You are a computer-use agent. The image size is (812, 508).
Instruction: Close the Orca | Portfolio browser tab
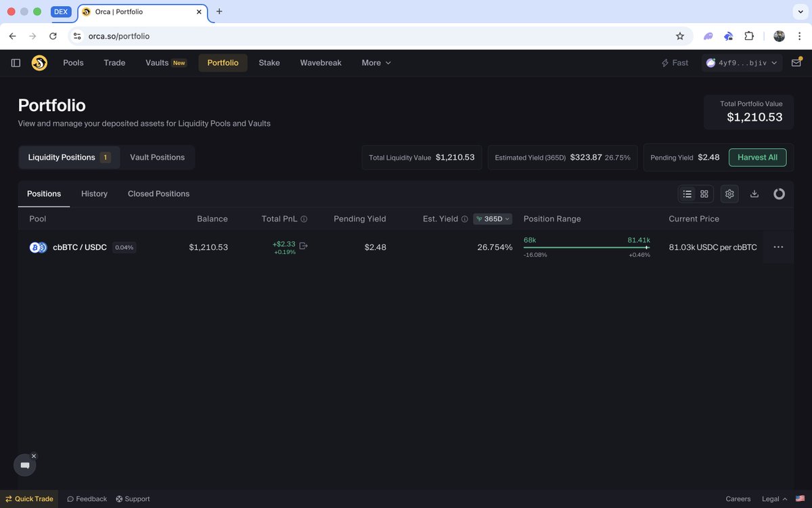click(x=199, y=12)
